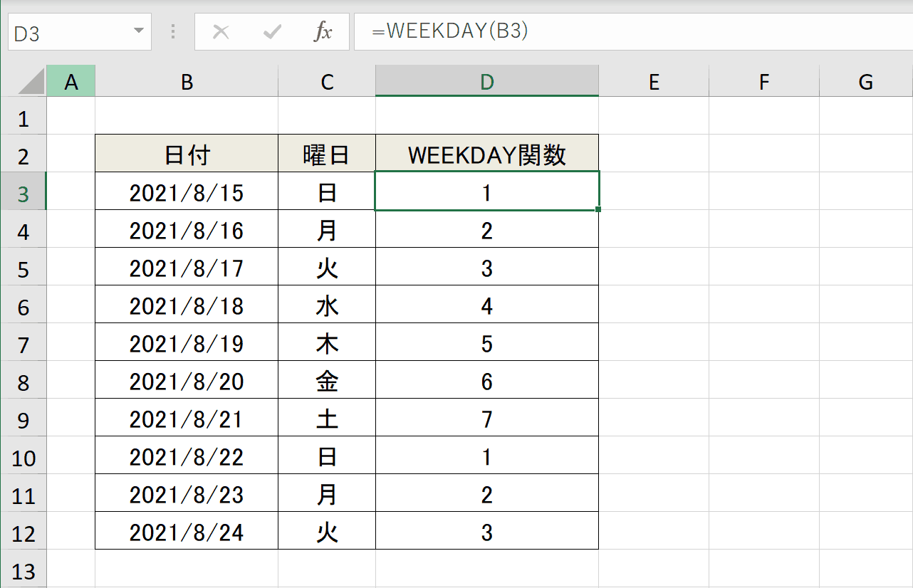Image resolution: width=913 pixels, height=588 pixels.
Task: Open the Name Box dropdown arrow
Action: point(137,31)
